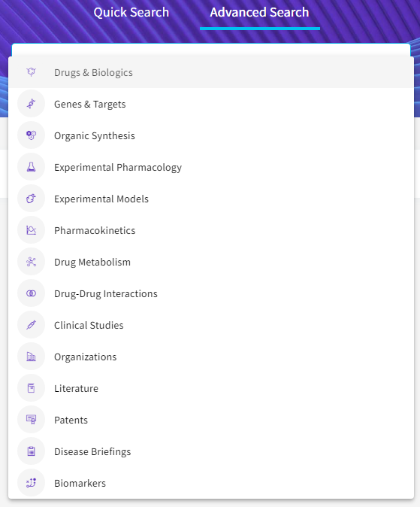The height and width of the screenshot is (507, 420).
Task: Select Literature from the dropdown list
Action: (211, 388)
